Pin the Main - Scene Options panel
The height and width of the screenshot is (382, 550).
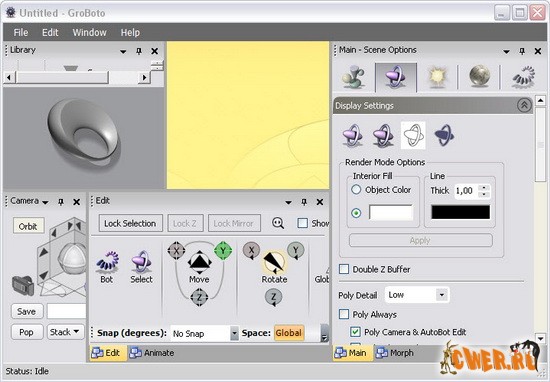click(522, 51)
